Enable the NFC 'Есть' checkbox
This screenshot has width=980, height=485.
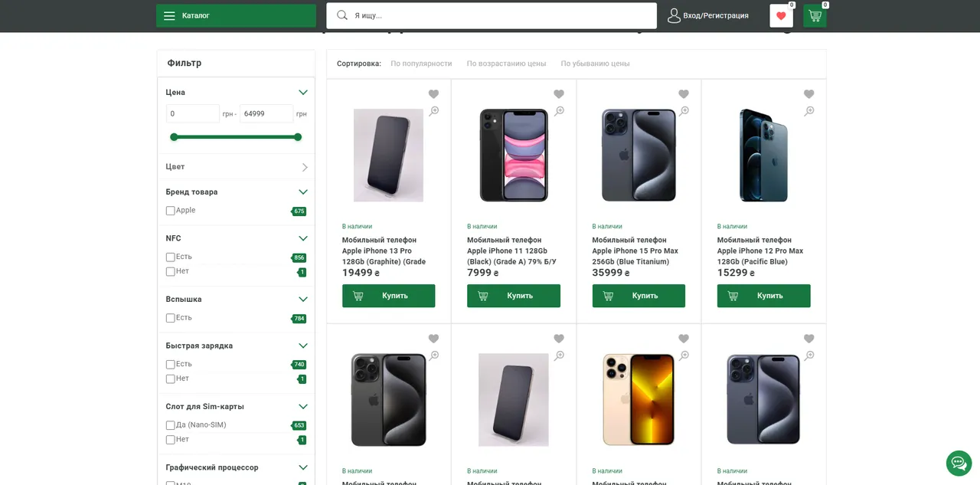[171, 257]
